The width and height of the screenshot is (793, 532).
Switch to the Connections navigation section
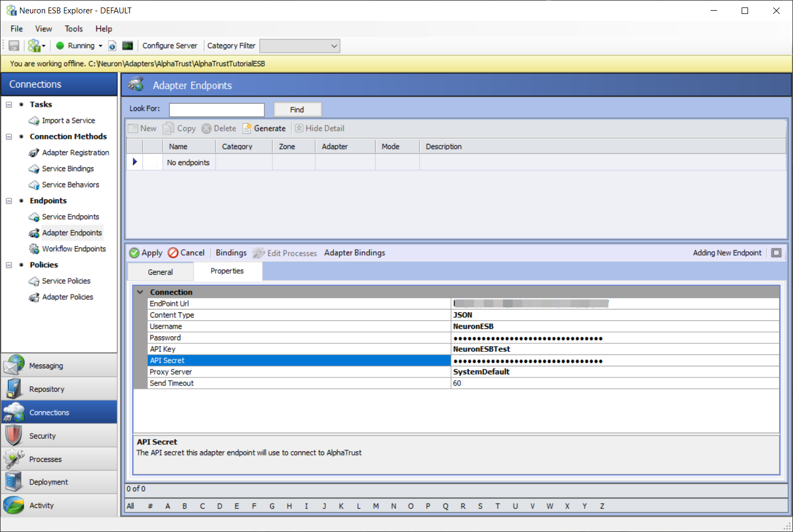[x=59, y=413]
